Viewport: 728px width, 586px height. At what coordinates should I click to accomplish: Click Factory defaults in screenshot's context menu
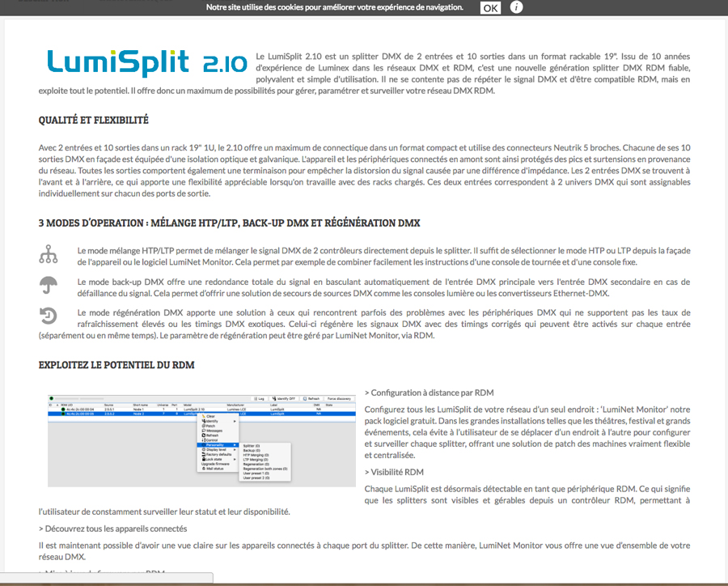pos(216,455)
